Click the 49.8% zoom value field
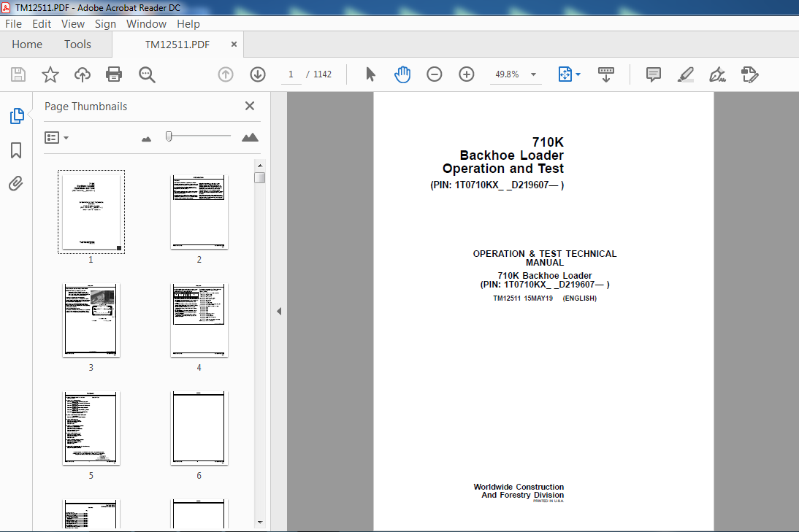This screenshot has width=799, height=532. click(x=508, y=74)
